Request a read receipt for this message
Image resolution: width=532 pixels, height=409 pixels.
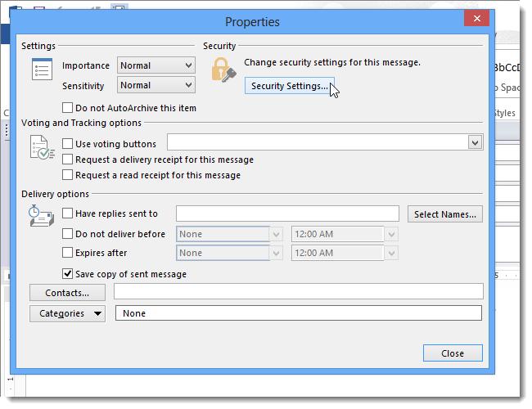[67, 175]
